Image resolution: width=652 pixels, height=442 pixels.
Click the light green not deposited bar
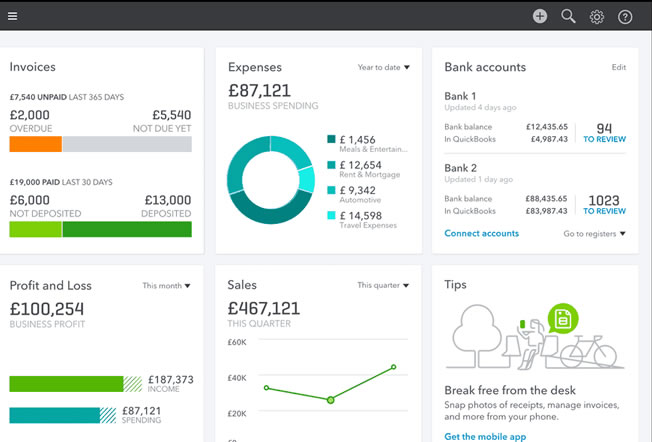(x=35, y=230)
